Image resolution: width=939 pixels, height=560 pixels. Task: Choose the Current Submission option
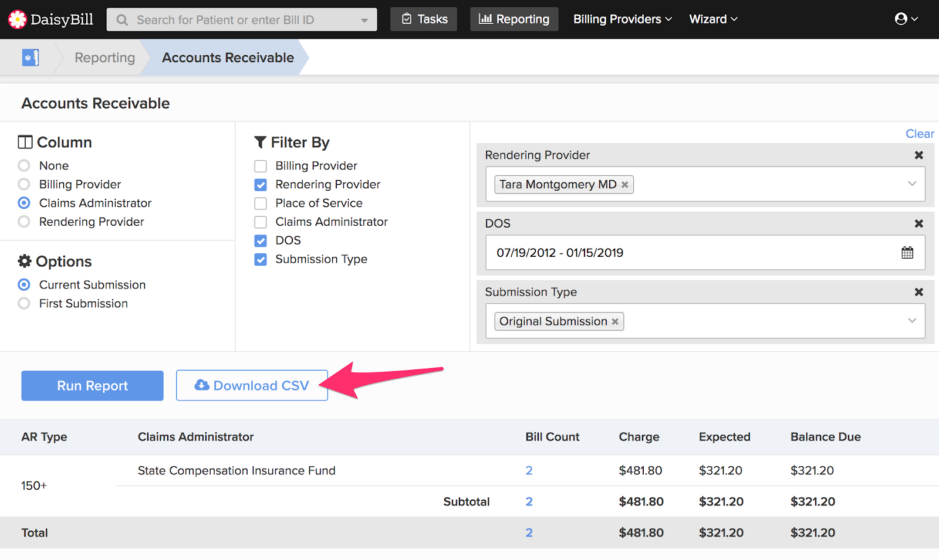pyautogui.click(x=24, y=285)
